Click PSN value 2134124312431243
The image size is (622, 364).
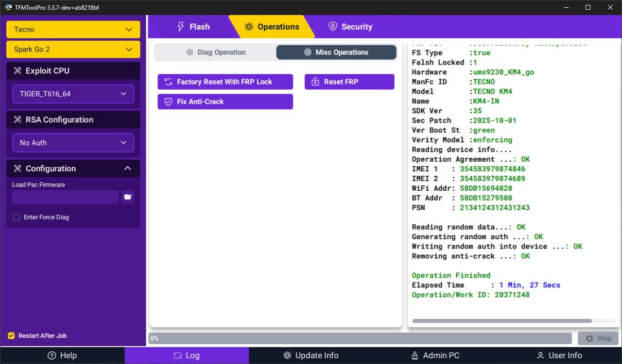pyautogui.click(x=495, y=208)
